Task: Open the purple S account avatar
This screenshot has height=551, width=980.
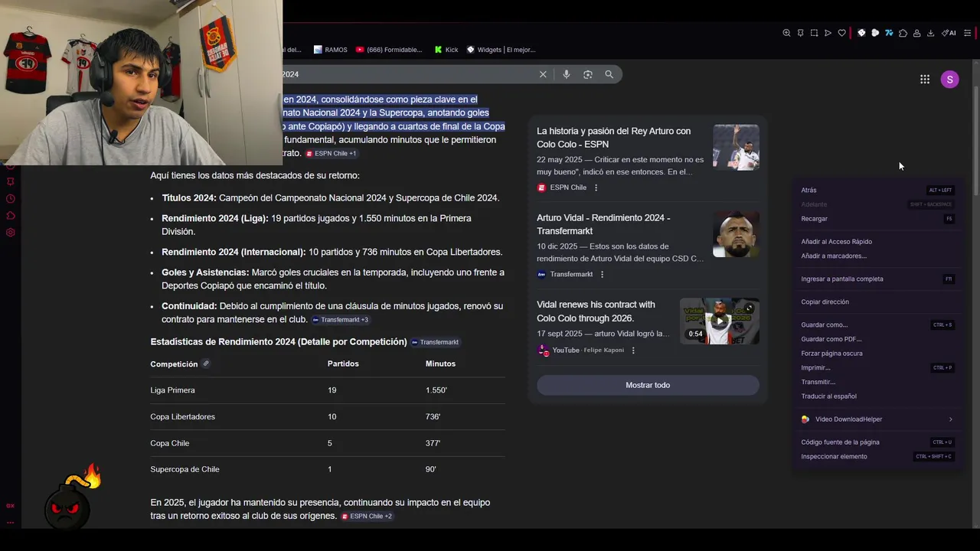Action: click(x=949, y=80)
